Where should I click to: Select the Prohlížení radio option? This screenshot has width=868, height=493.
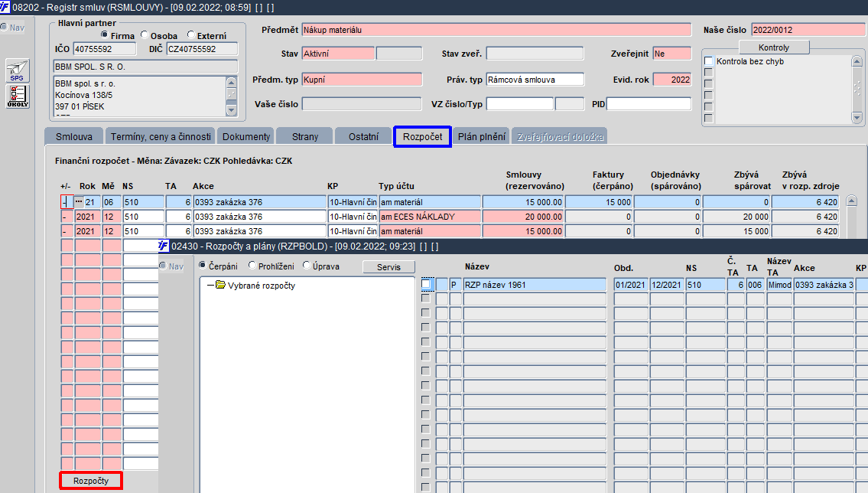[252, 266]
